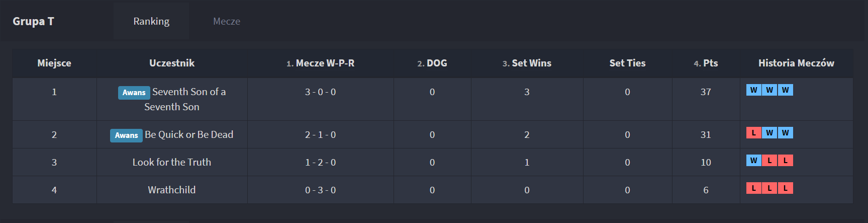Screen dimensions: 868x223
Task: Open participant Wrathchild
Action: pyautogui.click(x=172, y=190)
